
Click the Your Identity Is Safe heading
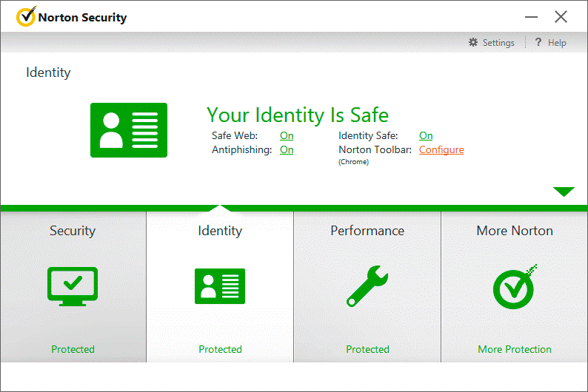298,115
